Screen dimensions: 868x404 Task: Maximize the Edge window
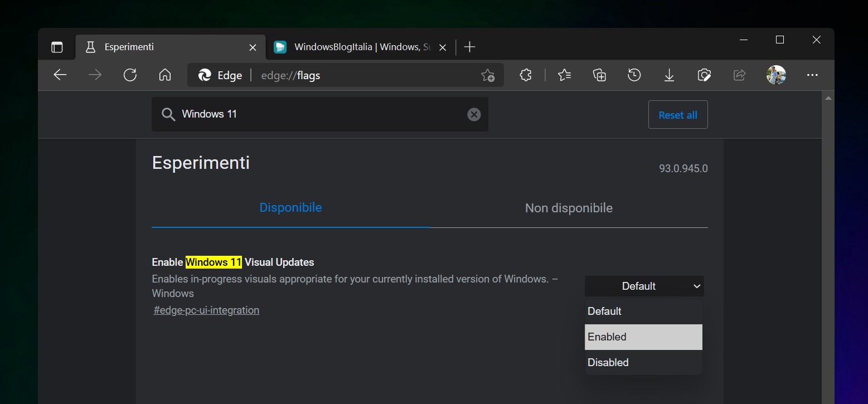[780, 40]
